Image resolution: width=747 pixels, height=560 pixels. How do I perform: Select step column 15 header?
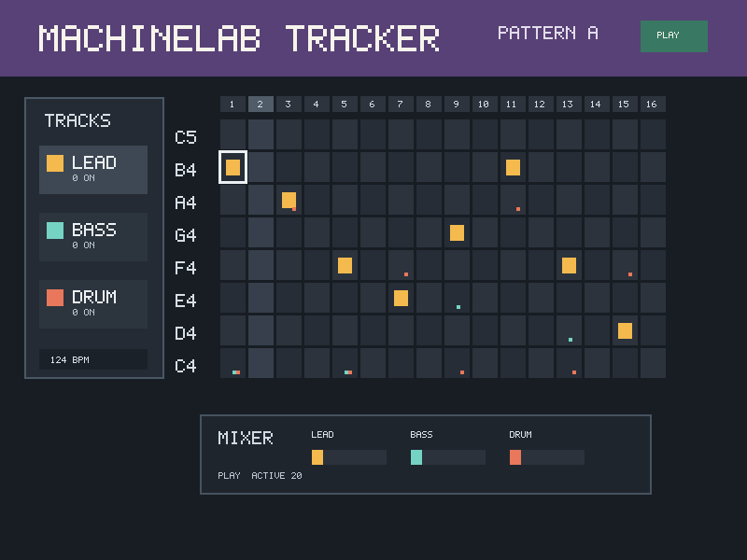pyautogui.click(x=625, y=104)
